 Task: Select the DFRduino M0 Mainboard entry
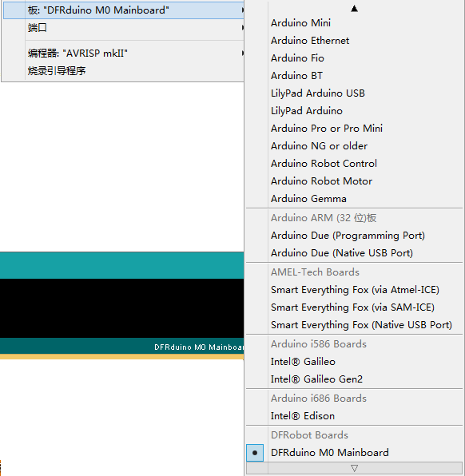pyautogui.click(x=354, y=453)
